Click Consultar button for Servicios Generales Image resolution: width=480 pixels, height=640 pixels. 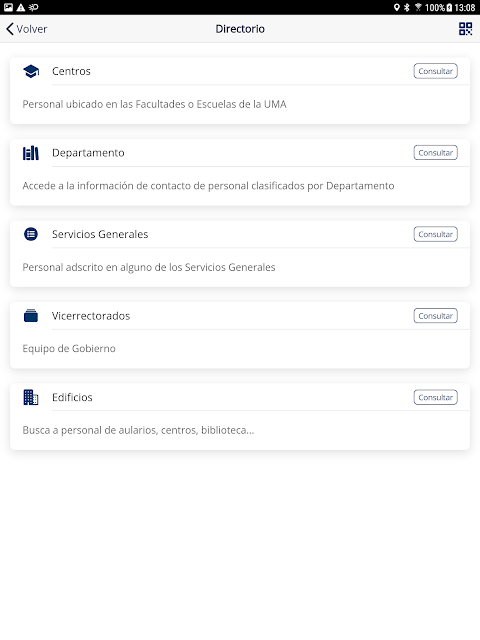tap(436, 234)
